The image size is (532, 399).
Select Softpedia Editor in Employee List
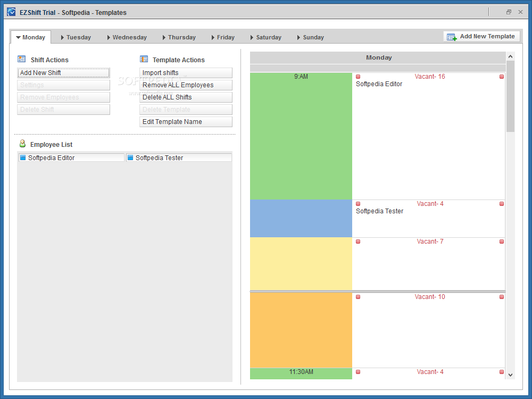tap(71, 157)
